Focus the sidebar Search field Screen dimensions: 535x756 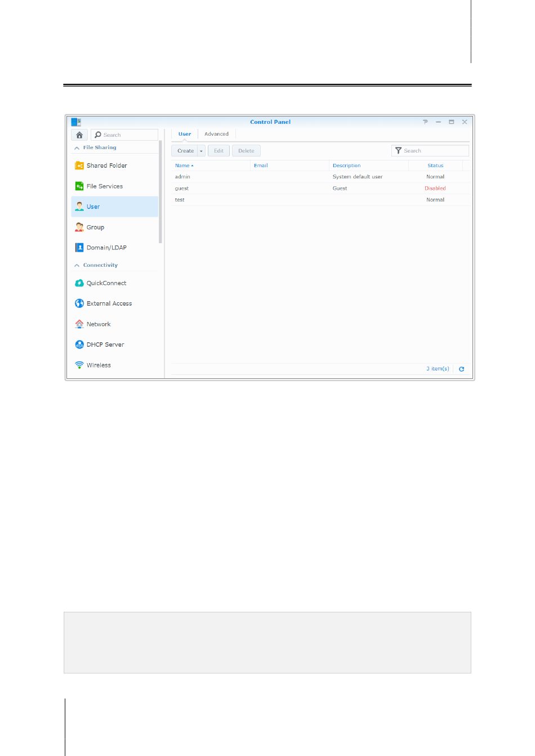[124, 135]
